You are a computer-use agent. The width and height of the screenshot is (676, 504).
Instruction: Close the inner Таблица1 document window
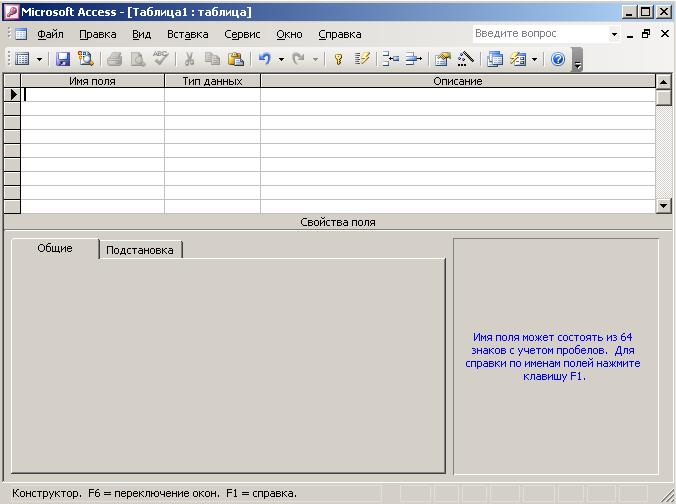665,34
